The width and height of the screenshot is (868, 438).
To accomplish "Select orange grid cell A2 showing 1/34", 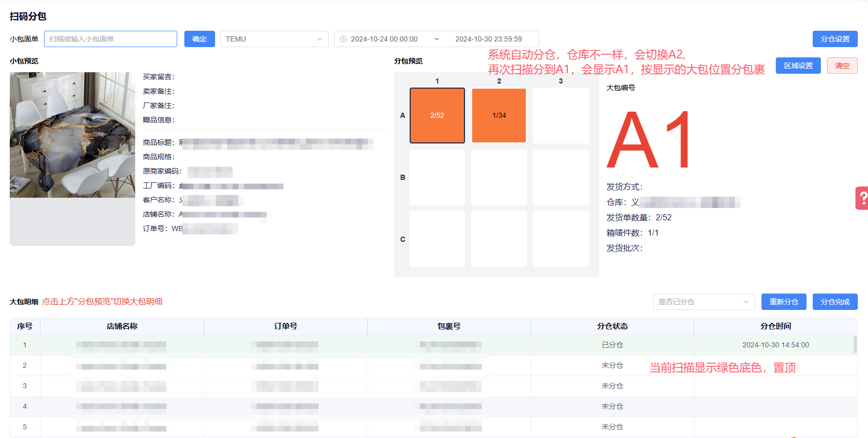I will click(499, 115).
